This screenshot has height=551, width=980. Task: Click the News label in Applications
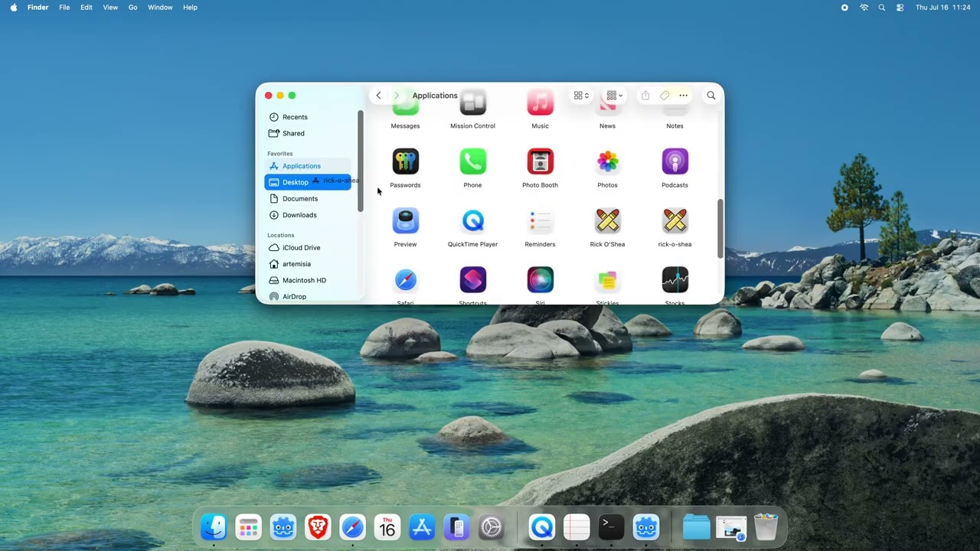pos(607,126)
